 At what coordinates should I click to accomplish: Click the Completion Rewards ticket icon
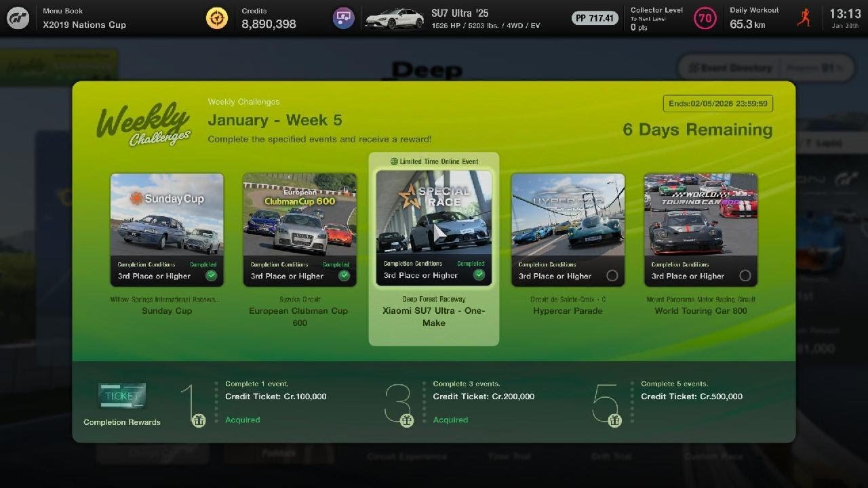click(x=122, y=396)
